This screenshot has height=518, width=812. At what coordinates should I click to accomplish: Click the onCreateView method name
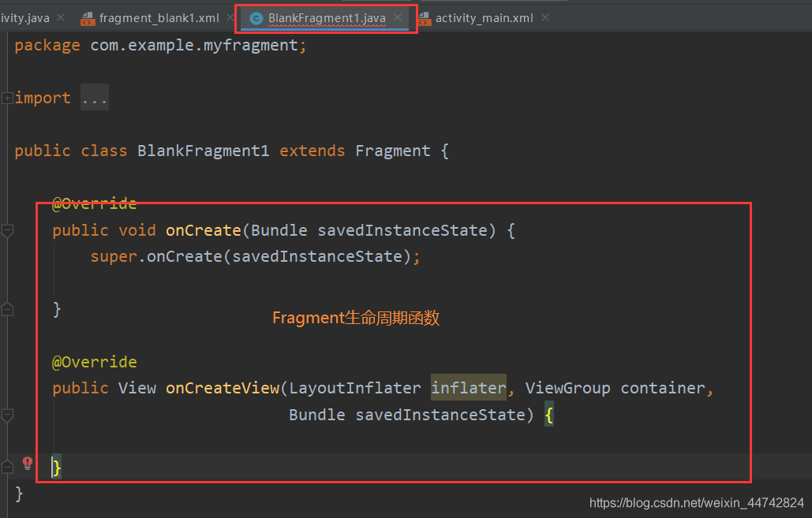223,388
